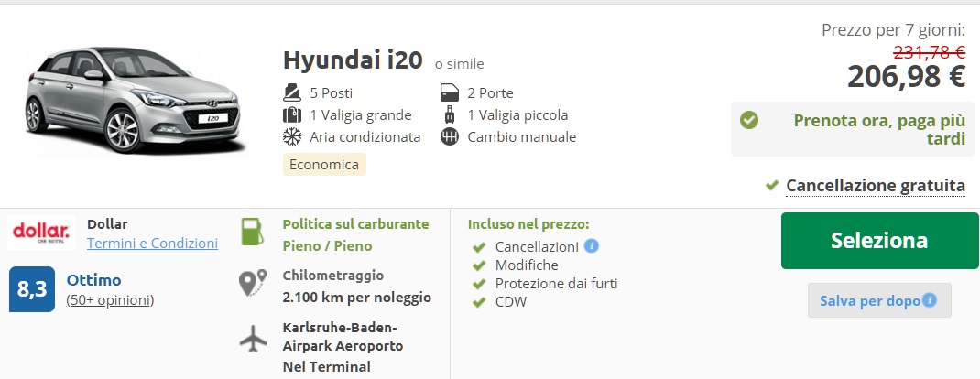This screenshot has height=379, width=980.
Task: Click the Dollar rental company logo
Action: coord(42,233)
